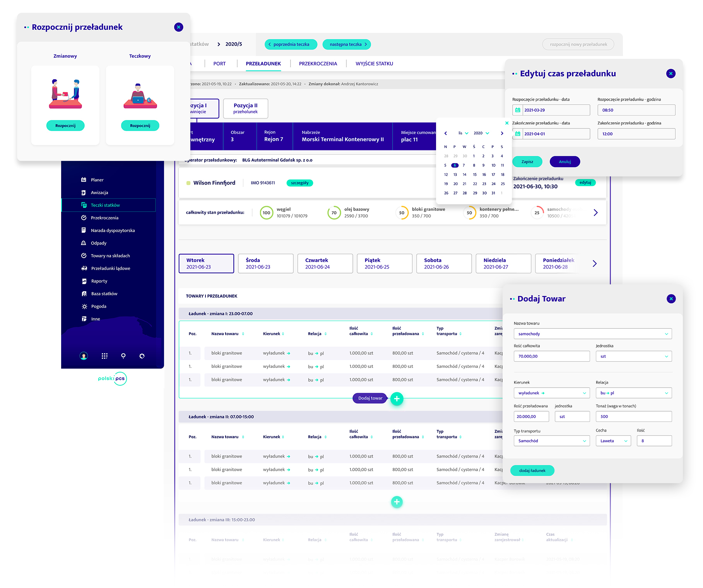Click start time field showing 08:50
The width and height of the screenshot is (703, 588).
(636, 110)
